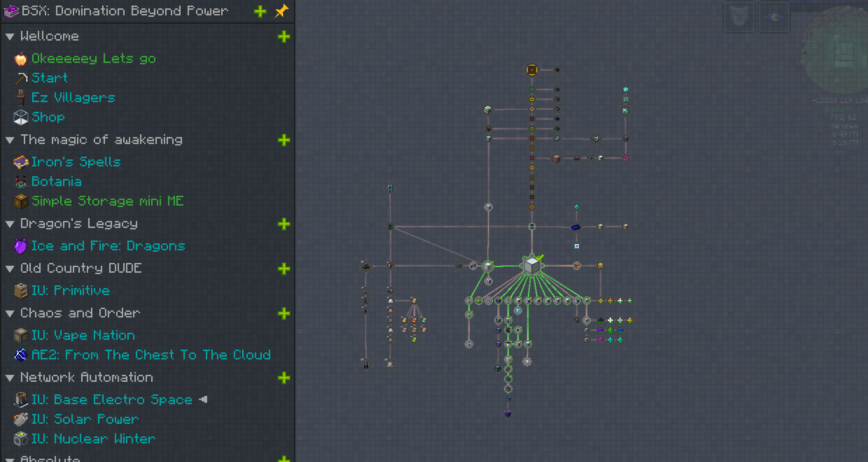868x462 pixels.
Task: Add chapter to Old Country DUDE group
Action: [x=284, y=269]
